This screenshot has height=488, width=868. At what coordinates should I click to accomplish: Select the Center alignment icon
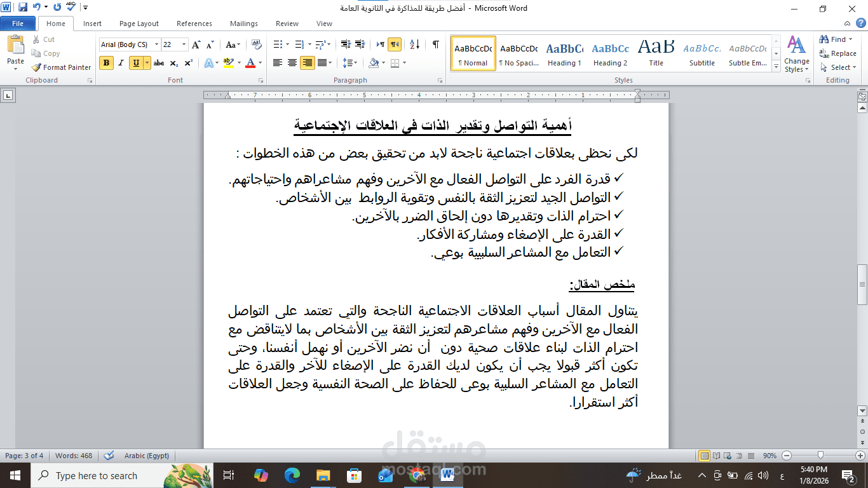pyautogui.click(x=292, y=63)
